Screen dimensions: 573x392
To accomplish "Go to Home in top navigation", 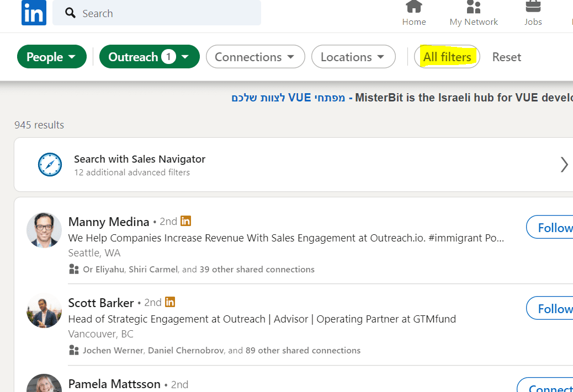I will [x=414, y=13].
